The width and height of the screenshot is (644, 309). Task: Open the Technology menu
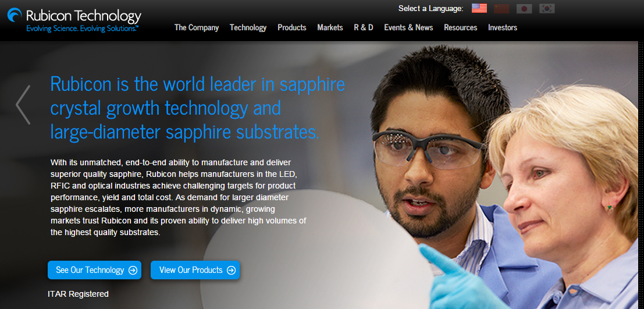(x=248, y=27)
